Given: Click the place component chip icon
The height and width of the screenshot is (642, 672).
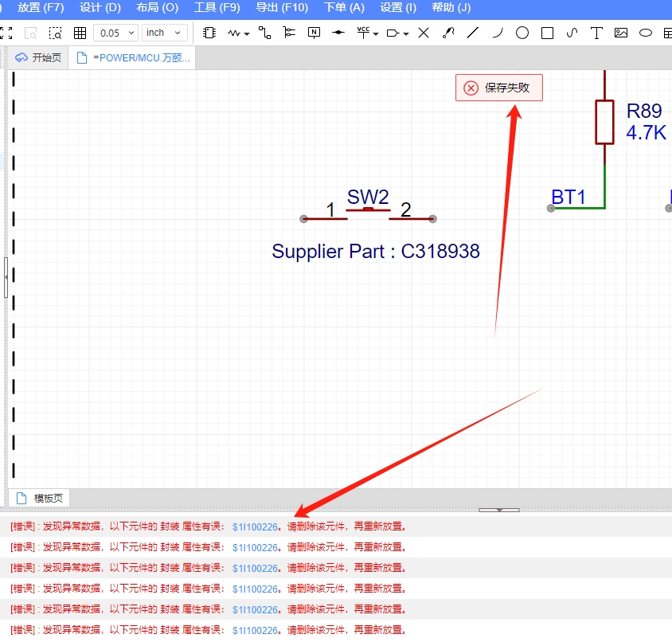Looking at the screenshot, I should tap(209, 33).
